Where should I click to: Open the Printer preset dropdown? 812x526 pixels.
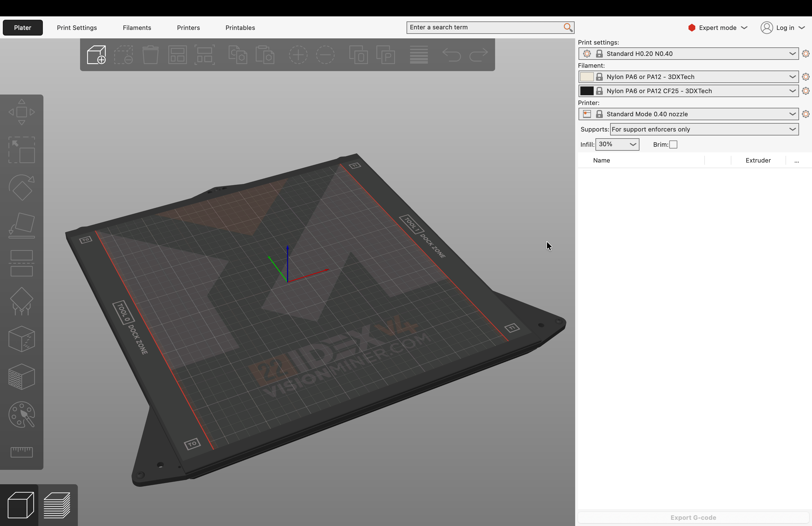[689, 114]
